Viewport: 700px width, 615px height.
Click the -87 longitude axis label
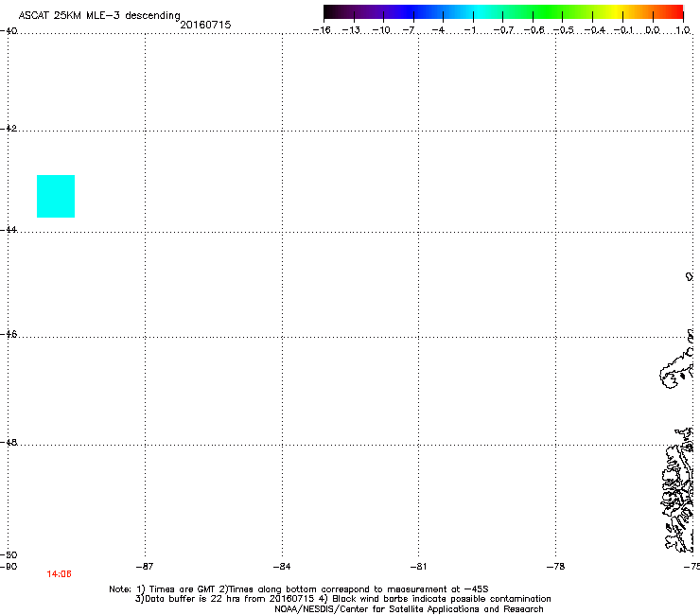coord(145,567)
